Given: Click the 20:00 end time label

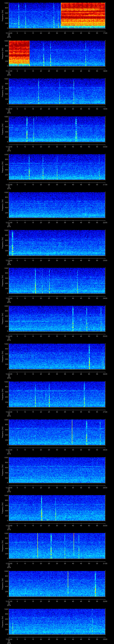Looking at the screenshot, I should [105, 147].
